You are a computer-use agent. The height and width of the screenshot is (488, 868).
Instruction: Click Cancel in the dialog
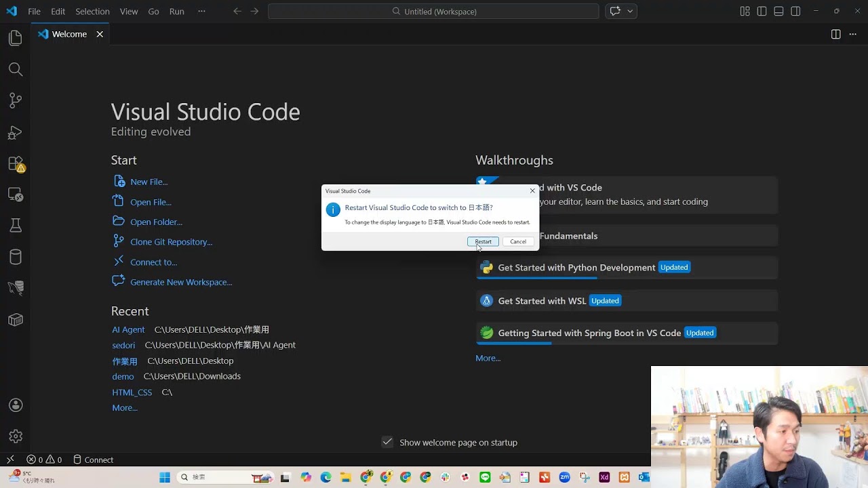(518, 242)
